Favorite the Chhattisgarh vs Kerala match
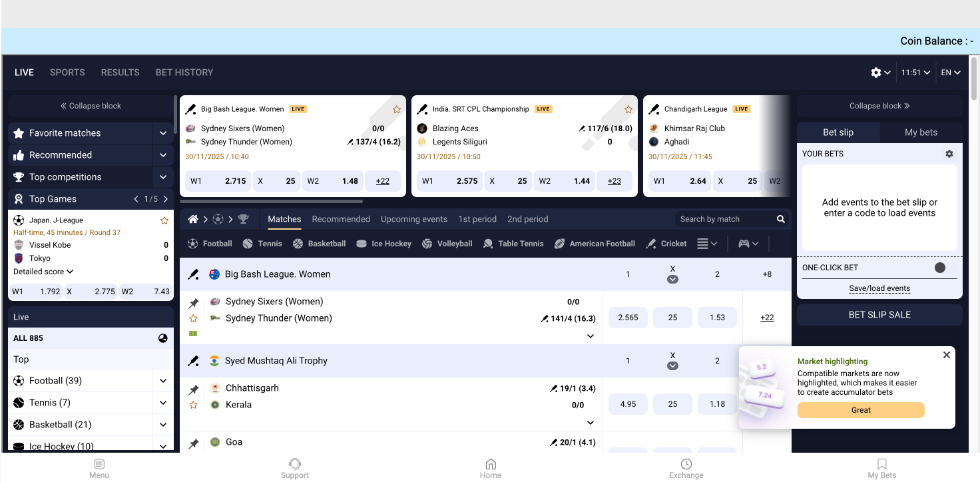 click(x=193, y=403)
